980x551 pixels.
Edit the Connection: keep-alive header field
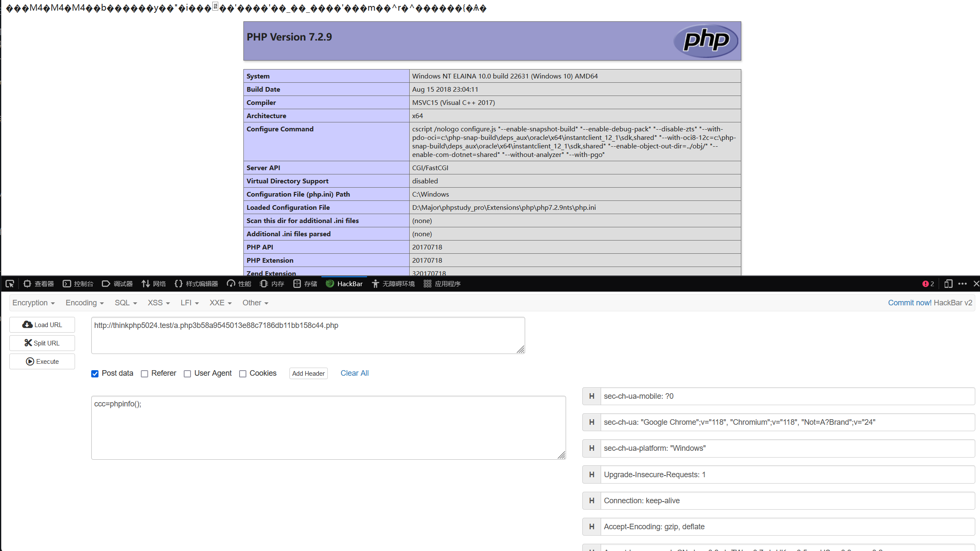click(x=788, y=501)
